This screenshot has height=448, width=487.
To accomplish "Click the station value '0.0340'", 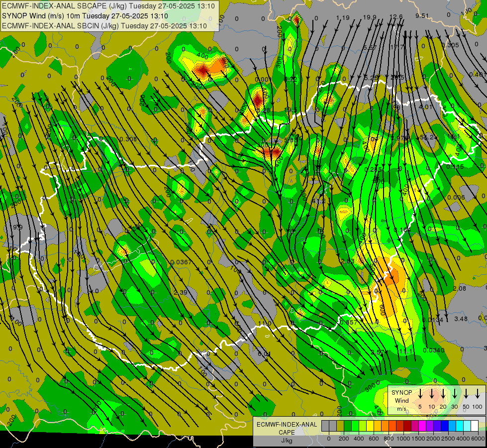I will tap(434, 350).
